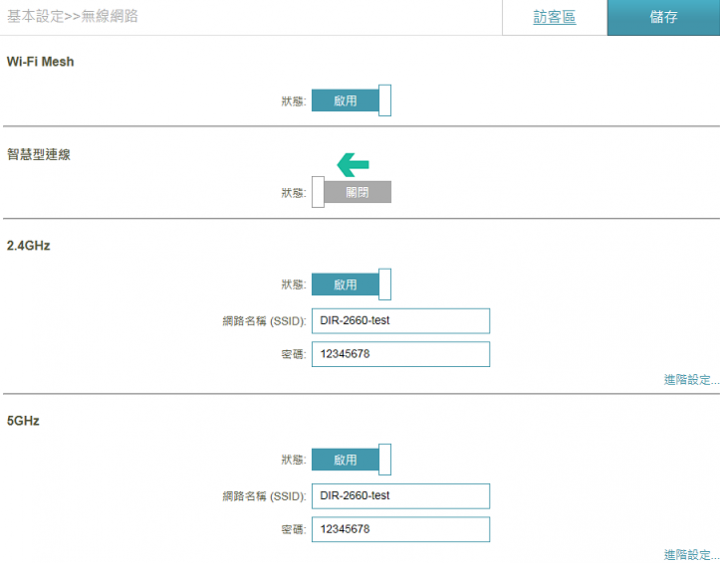Screen dimensions: 720x563
Task: Disable the 2.4GHz status toggle
Action: click(351, 284)
